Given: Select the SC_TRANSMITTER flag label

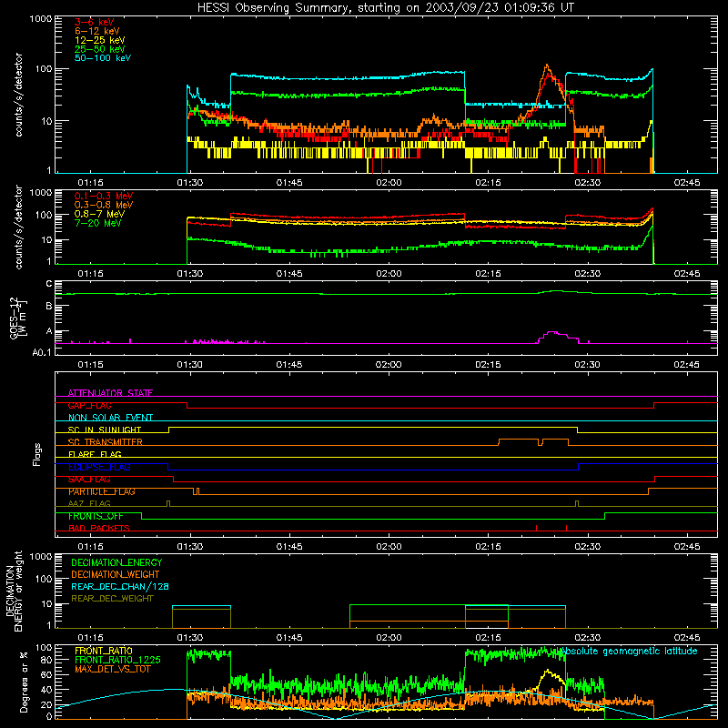Looking at the screenshot, I should (x=106, y=442).
